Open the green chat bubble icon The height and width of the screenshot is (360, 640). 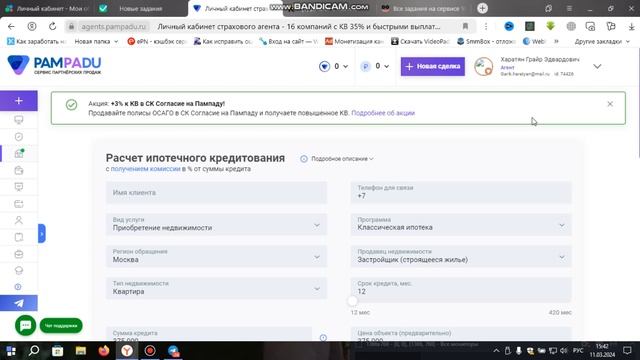click(25, 325)
